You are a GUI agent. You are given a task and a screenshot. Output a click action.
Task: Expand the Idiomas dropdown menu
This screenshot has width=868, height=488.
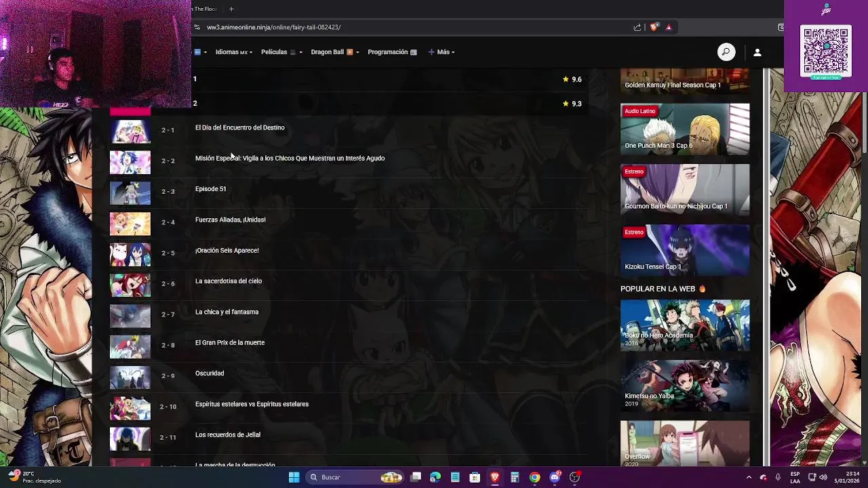point(234,52)
